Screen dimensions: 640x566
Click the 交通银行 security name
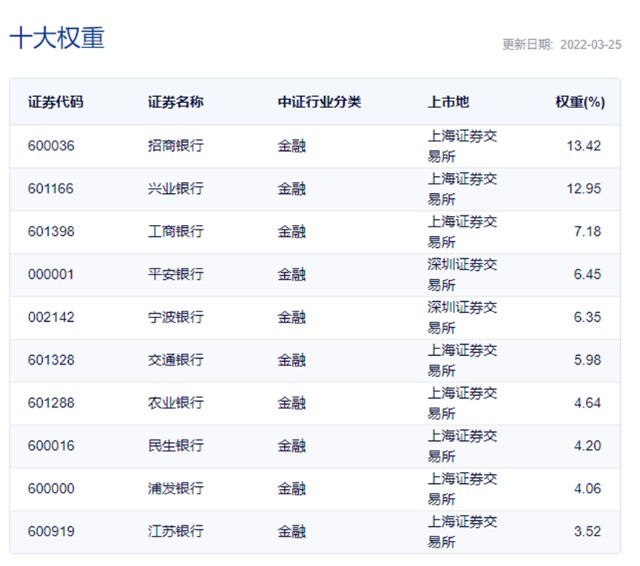[x=175, y=360]
